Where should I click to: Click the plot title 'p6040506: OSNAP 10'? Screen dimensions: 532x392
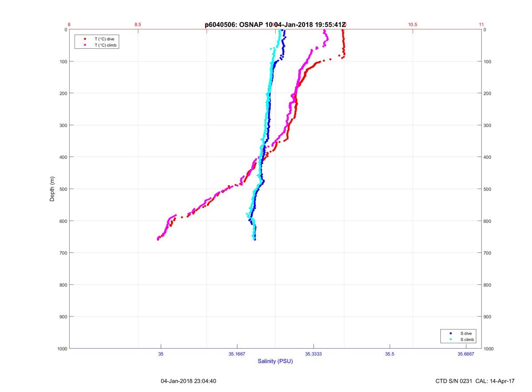239,25
